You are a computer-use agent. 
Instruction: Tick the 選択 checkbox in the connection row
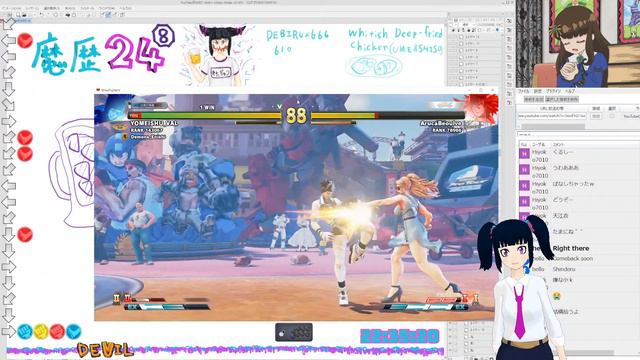coord(612,116)
